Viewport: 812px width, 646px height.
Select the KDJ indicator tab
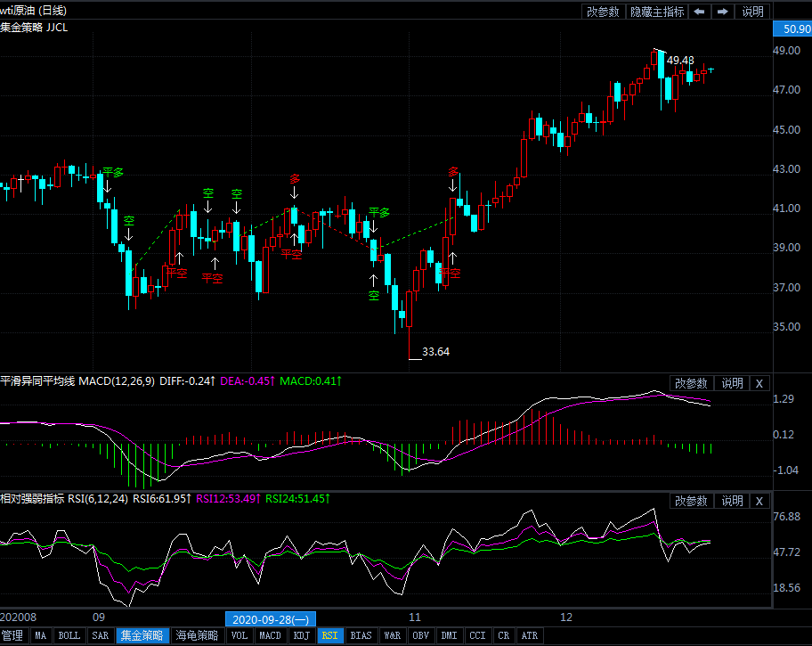[x=302, y=636]
